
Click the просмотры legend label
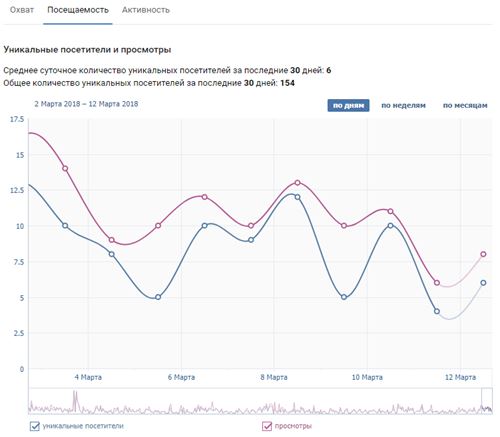[293, 426]
